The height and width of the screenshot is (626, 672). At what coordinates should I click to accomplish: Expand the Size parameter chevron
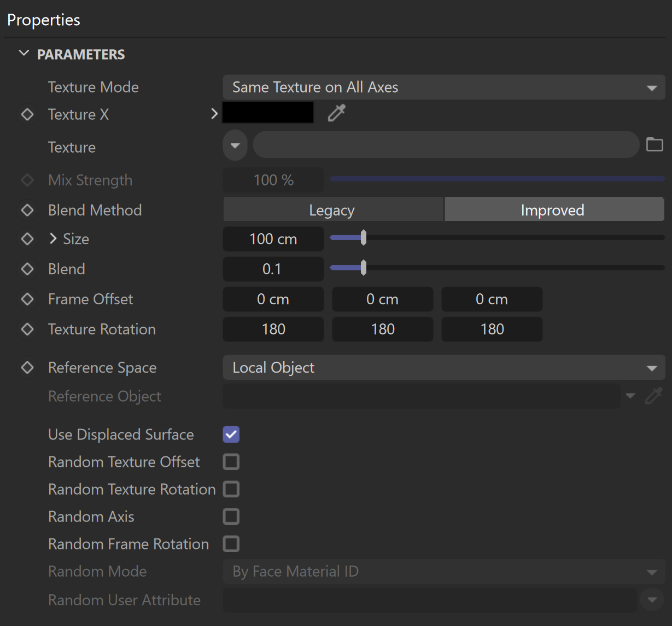53,239
